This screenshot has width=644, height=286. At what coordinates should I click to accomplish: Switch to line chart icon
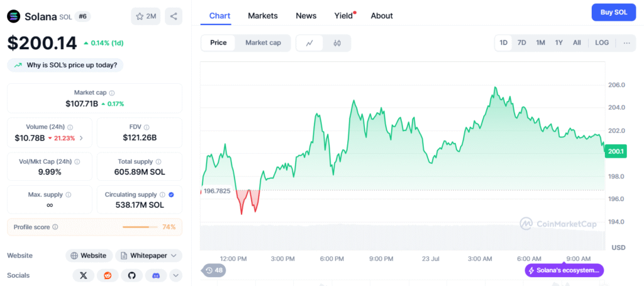[309, 43]
